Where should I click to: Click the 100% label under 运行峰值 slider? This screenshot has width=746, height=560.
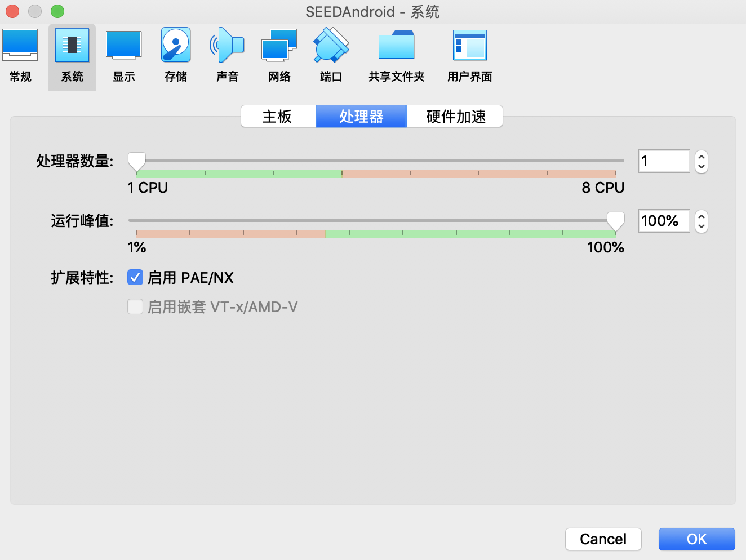pos(606,247)
